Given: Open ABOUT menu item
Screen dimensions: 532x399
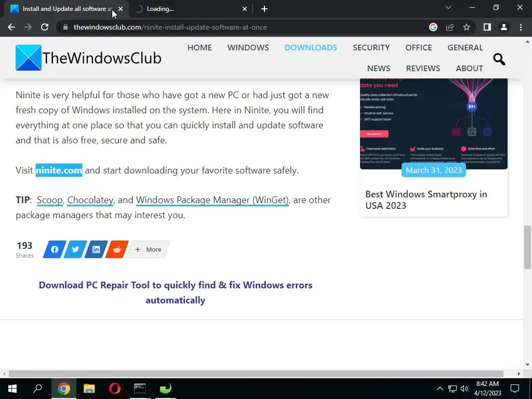Looking at the screenshot, I should (469, 68).
